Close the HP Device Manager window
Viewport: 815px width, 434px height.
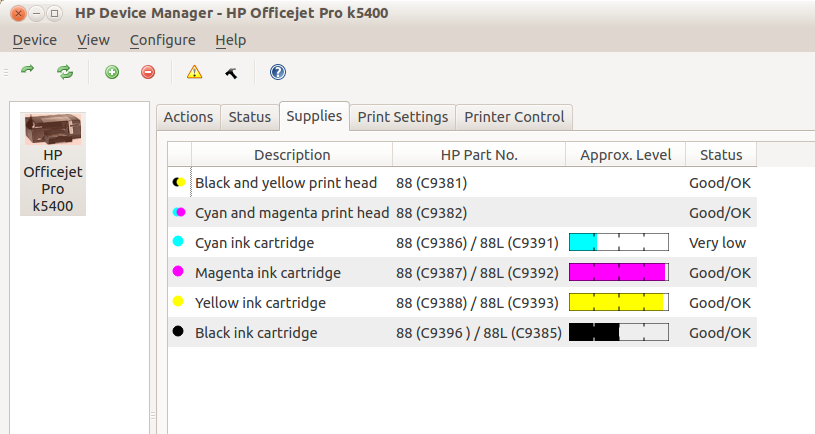click(18, 14)
